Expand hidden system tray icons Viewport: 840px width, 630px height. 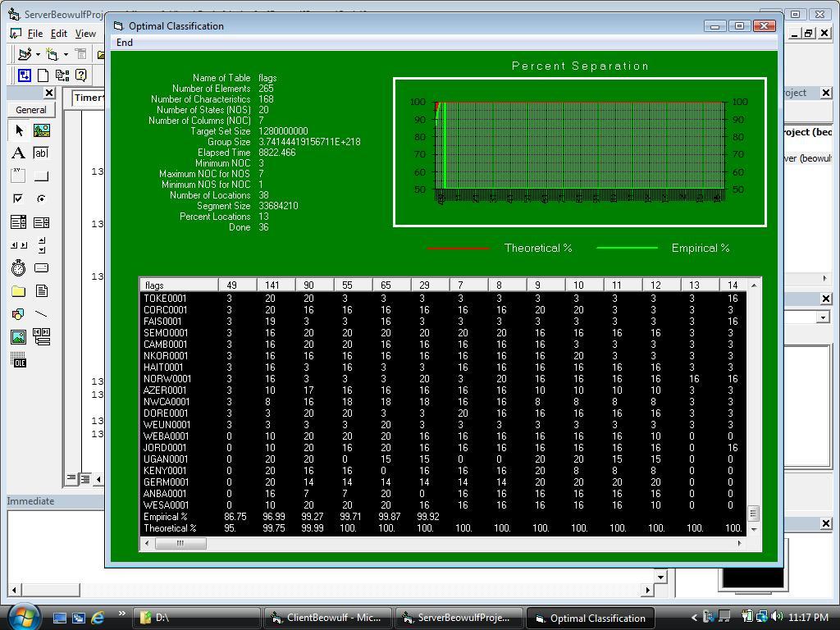click(x=694, y=618)
